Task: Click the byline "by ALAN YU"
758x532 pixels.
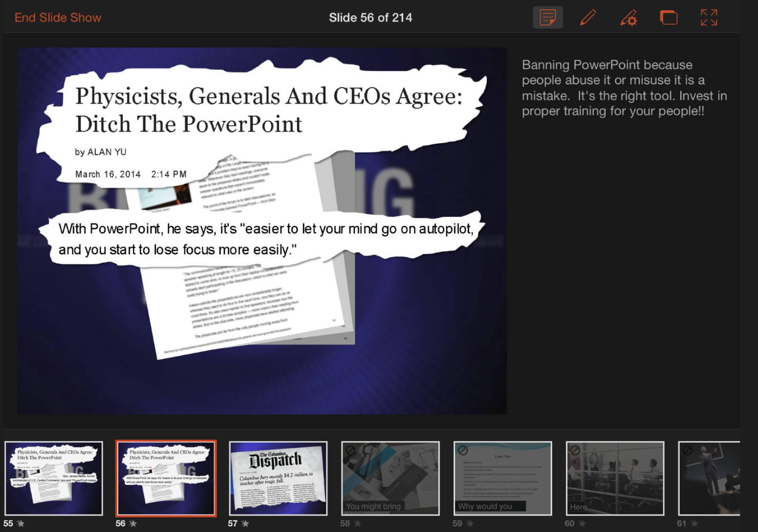Action: tap(101, 152)
